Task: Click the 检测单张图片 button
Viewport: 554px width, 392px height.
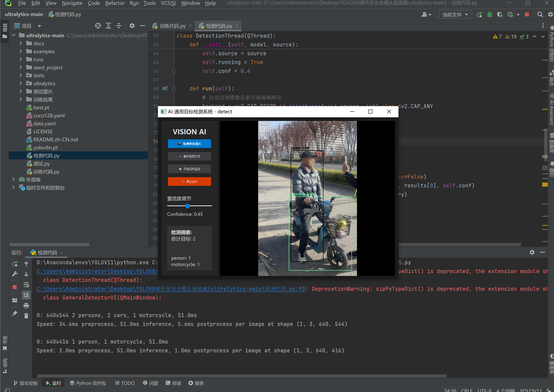Action: point(189,144)
